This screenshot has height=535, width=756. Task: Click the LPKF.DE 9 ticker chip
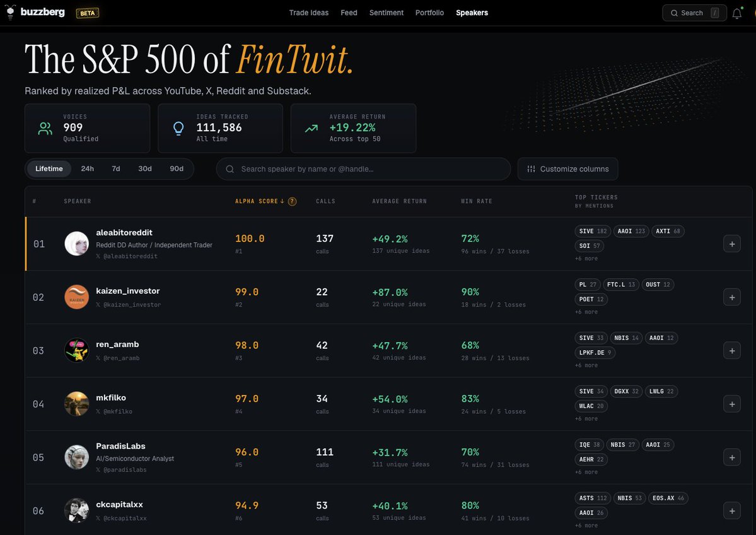click(595, 353)
